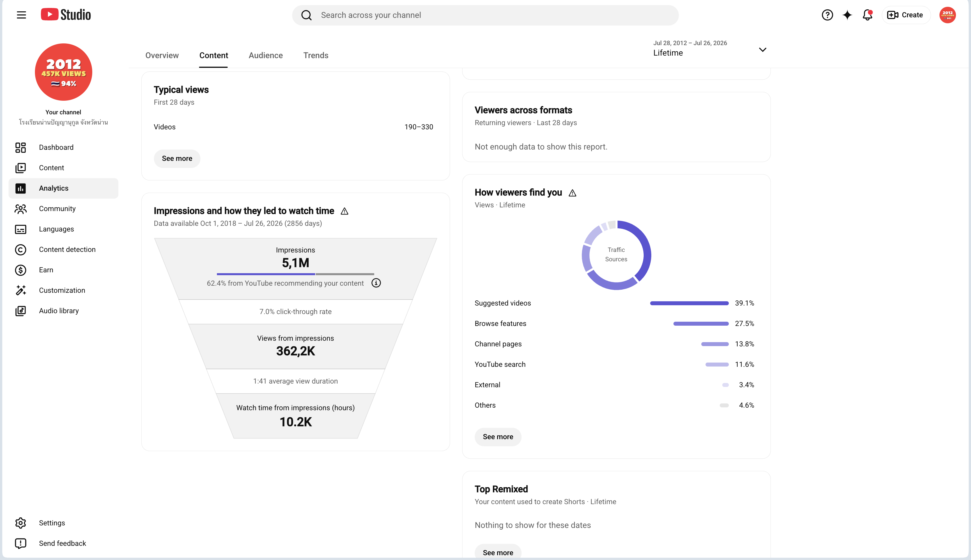Switch to the Audience tab
971x560 pixels.
tap(265, 55)
